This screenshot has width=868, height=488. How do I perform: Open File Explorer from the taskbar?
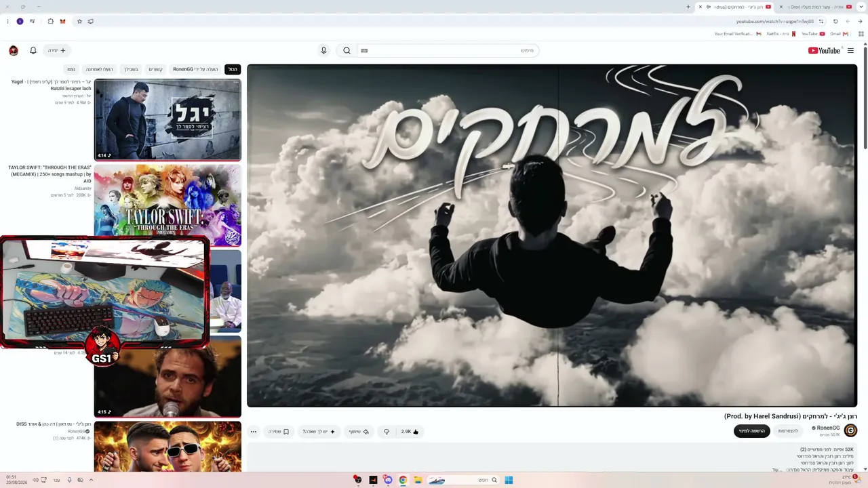pyautogui.click(x=418, y=480)
